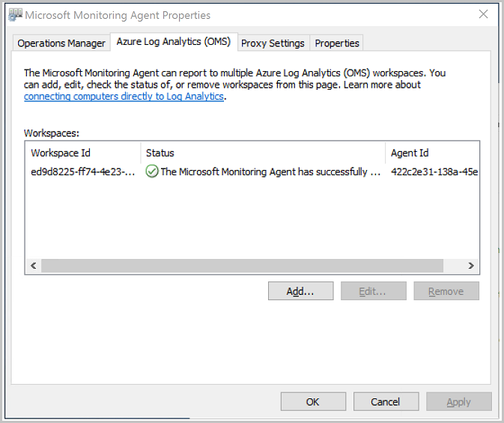Screen dimensions: 504x423
Task: Open the connecting computers directly to Log Analytics link
Action: pyautogui.click(x=124, y=97)
